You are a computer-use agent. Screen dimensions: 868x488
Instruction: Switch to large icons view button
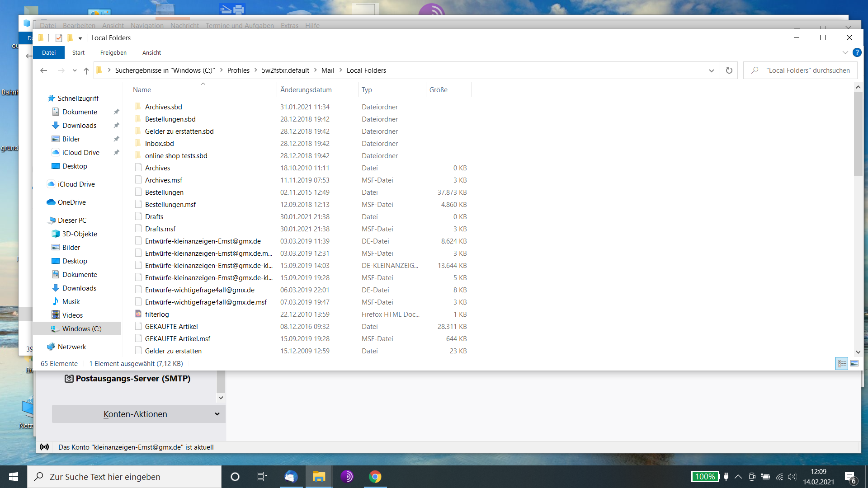(854, 363)
